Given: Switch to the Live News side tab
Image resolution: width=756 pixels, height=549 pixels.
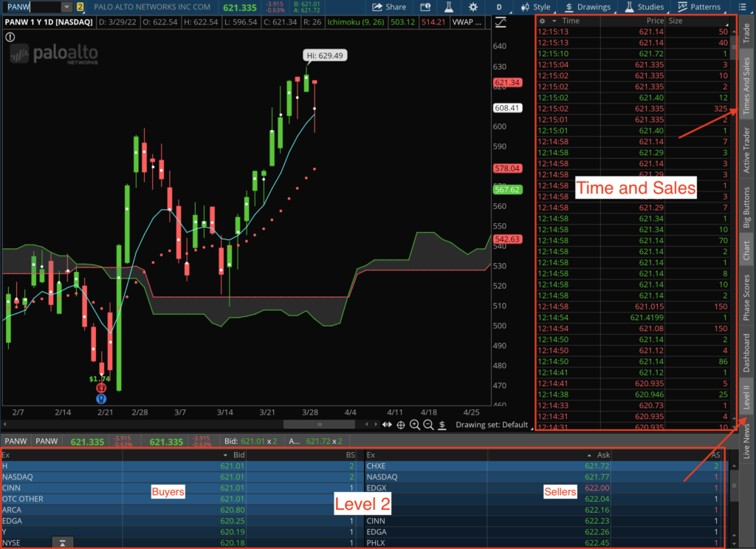Looking at the screenshot, I should (746, 440).
